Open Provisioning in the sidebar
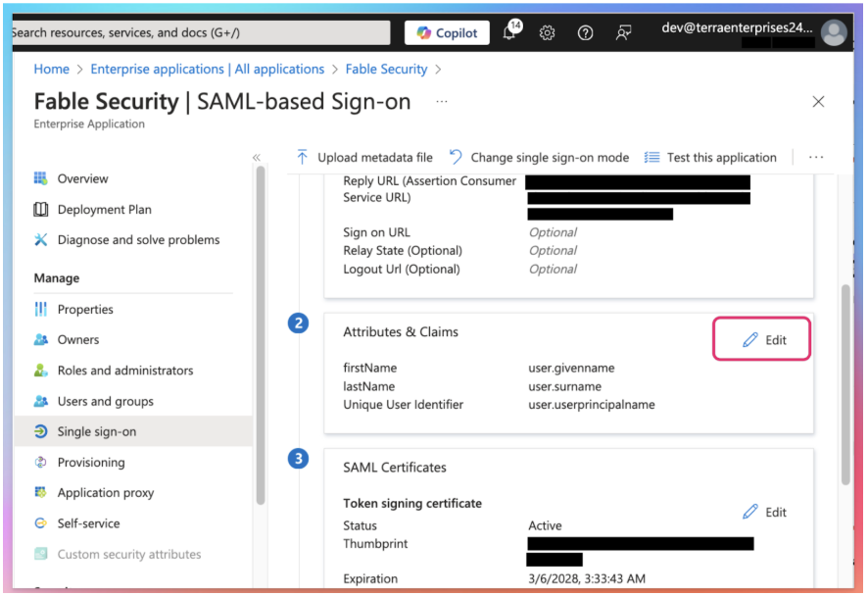The image size is (868, 596). (x=91, y=462)
